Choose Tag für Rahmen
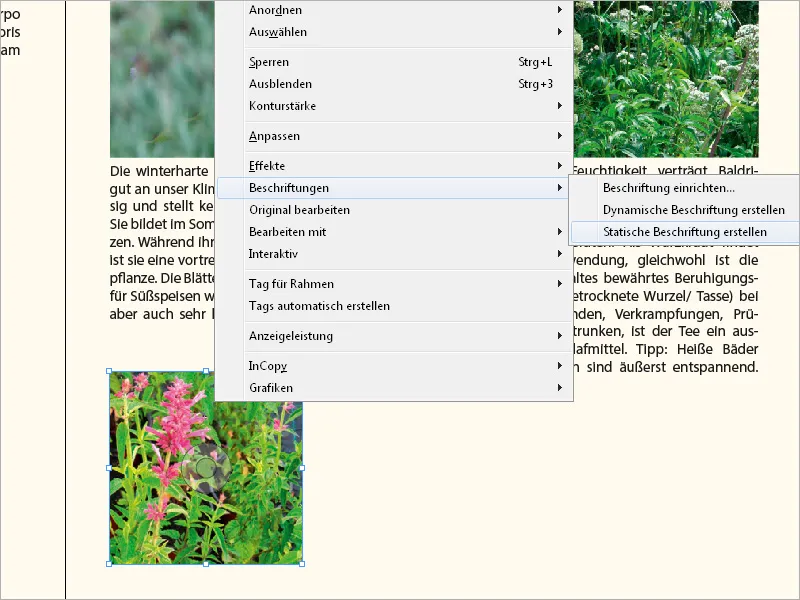The width and height of the screenshot is (800, 600). (x=288, y=283)
